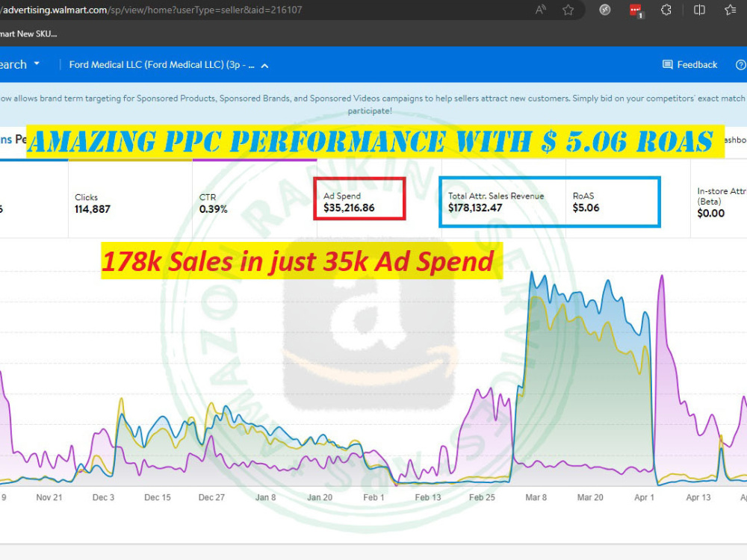Collapse the Ford Medical LLC account selector chevron
This screenshot has width=747, height=560.
pos(263,65)
